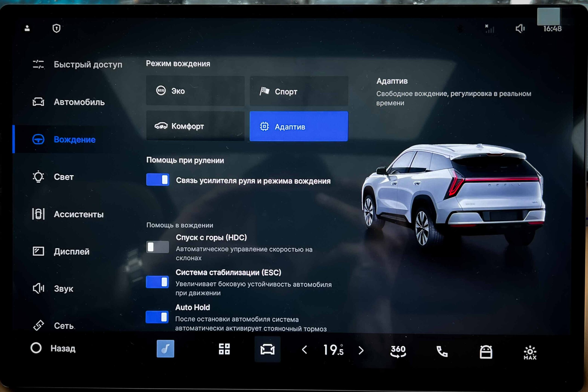Select the Спорт driving mode

(299, 91)
